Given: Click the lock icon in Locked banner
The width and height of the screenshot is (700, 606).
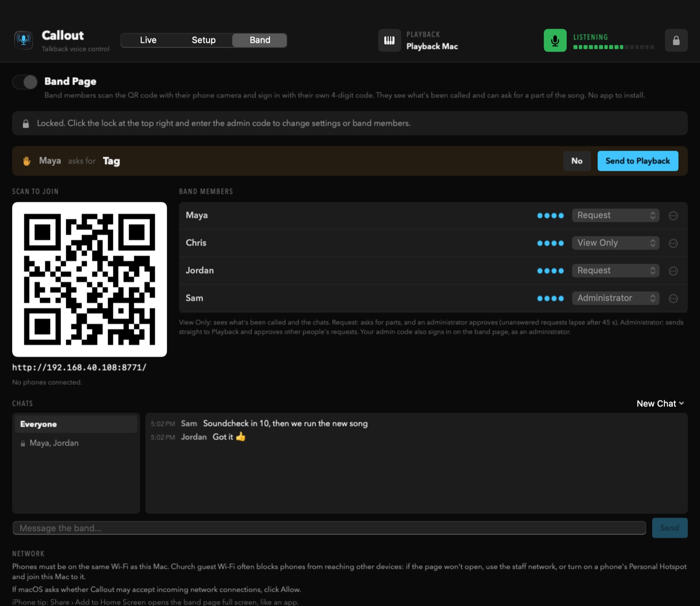Looking at the screenshot, I should click(x=26, y=123).
